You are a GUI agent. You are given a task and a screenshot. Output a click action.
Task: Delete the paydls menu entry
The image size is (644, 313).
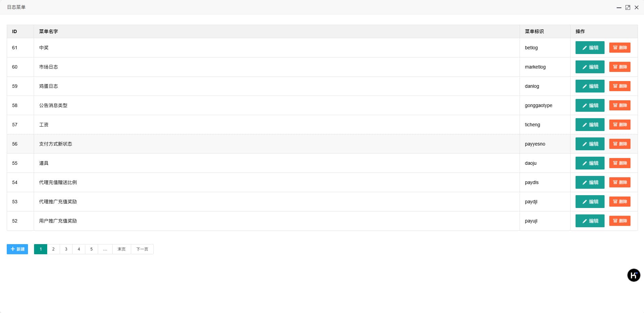[x=619, y=182]
